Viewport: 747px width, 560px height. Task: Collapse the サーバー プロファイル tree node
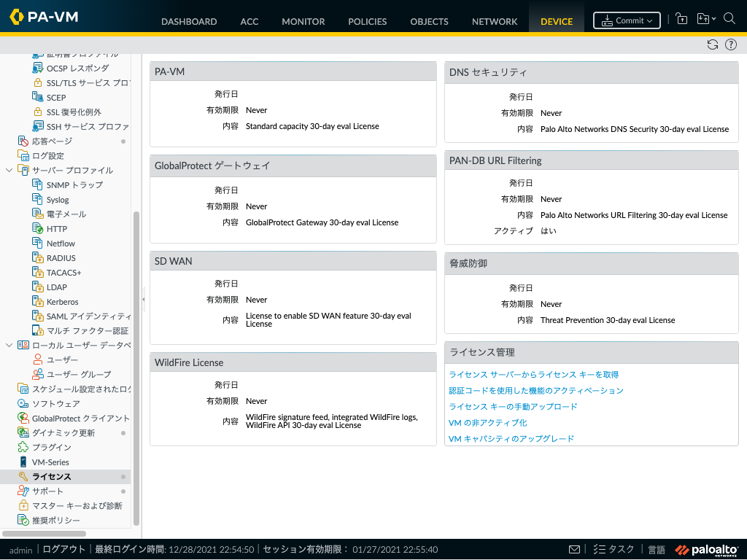tap(9, 170)
